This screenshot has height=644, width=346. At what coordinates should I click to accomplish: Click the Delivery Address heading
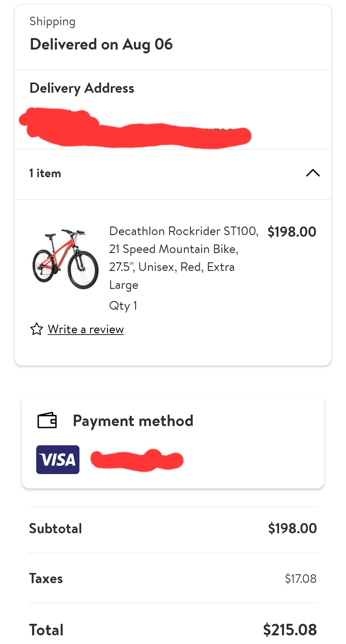pyautogui.click(x=82, y=88)
